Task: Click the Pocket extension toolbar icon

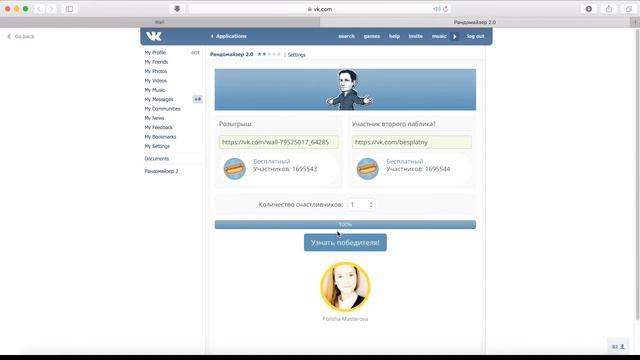Action: (x=177, y=9)
